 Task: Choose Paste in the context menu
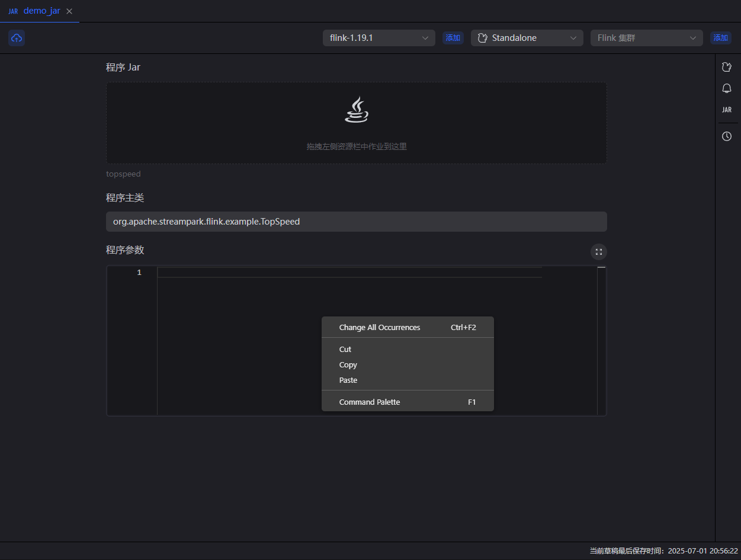348,380
